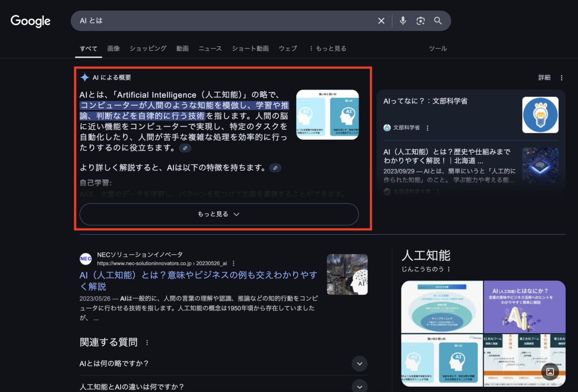This screenshot has height=392, width=578.
Task: Open three-dot menu beside 詳細
Action: click(x=561, y=78)
